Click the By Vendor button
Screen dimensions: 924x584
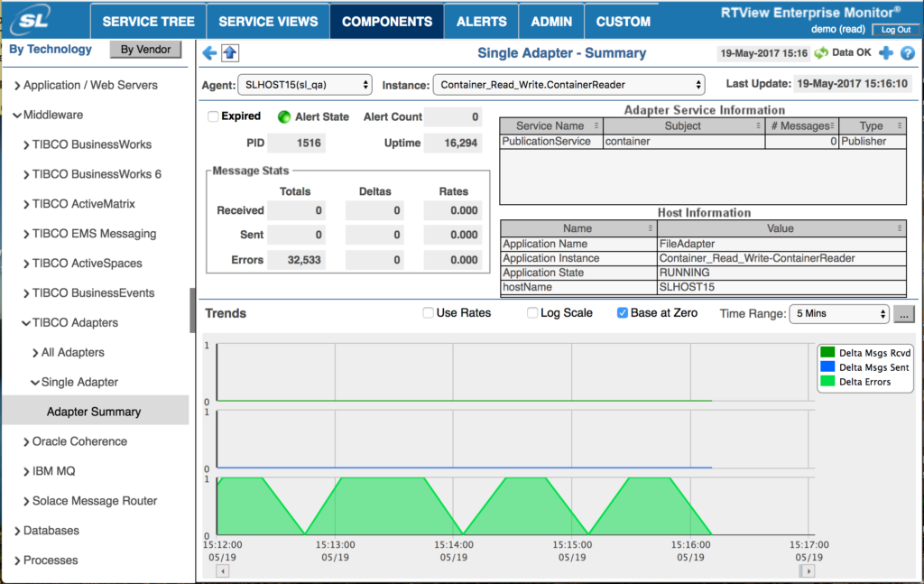(x=145, y=50)
